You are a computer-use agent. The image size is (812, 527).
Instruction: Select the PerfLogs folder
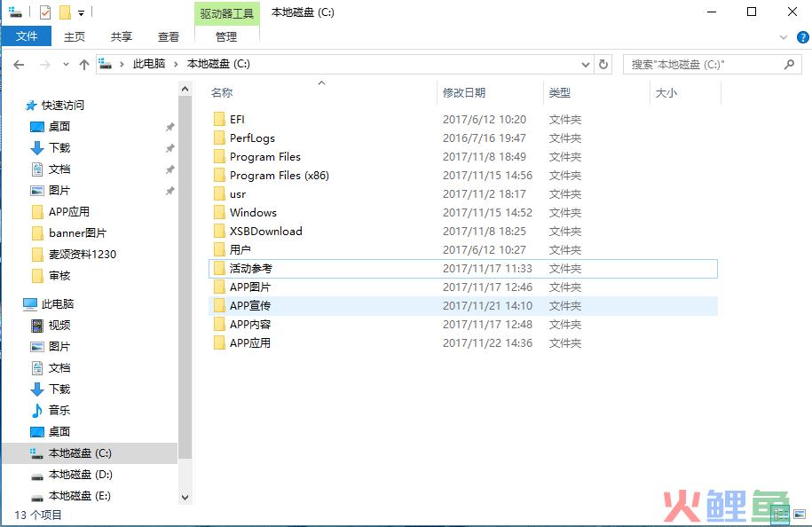tap(252, 138)
